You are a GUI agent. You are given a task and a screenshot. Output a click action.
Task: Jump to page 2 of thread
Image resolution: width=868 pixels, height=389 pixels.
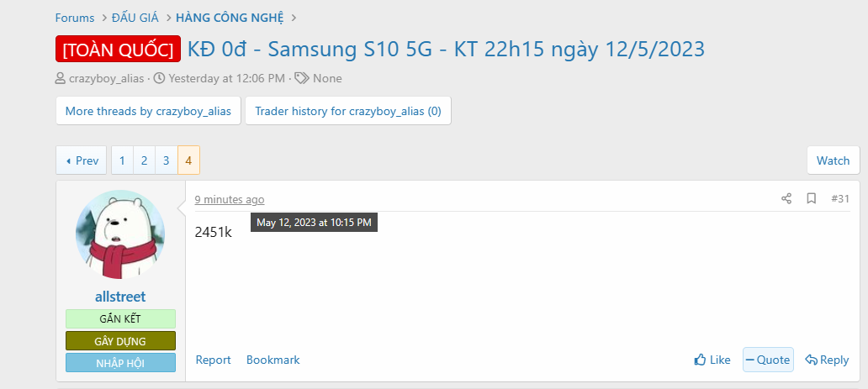point(144,160)
